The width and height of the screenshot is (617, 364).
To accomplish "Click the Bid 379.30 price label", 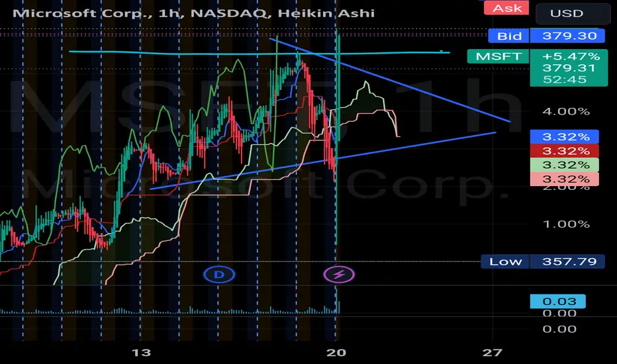I will [x=546, y=36].
